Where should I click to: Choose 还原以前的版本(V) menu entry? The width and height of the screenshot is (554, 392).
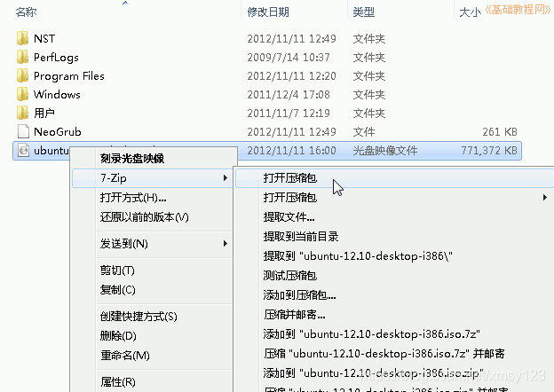coord(145,217)
